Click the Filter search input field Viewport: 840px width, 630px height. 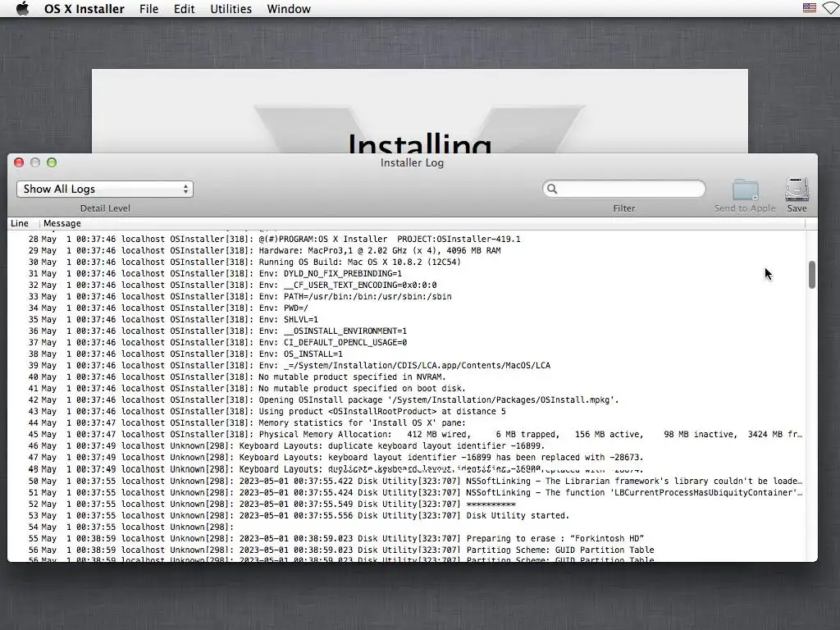[624, 189]
